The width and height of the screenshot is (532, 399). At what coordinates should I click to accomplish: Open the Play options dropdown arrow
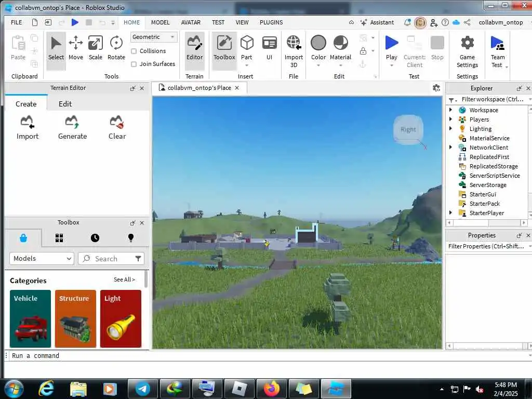(392, 65)
